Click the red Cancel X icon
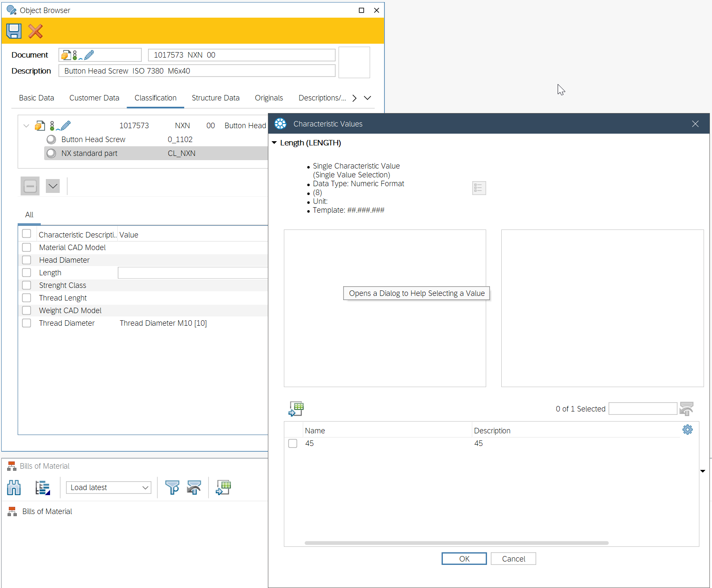712x588 pixels. pyautogui.click(x=35, y=31)
